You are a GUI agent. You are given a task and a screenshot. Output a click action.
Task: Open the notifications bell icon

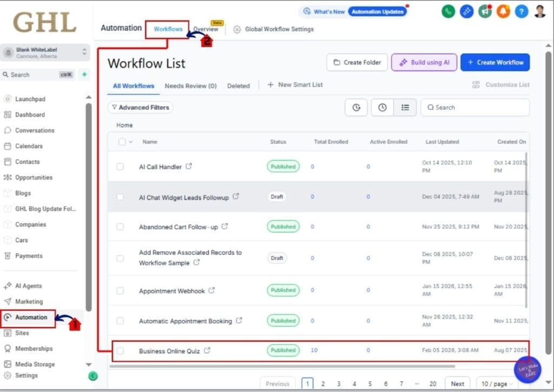pyautogui.click(x=503, y=11)
